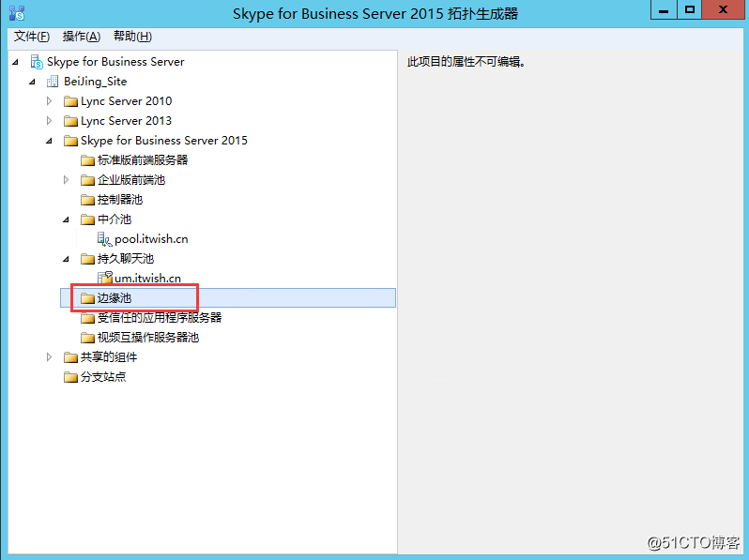Click the 边缘池 folder icon
Screen dimensions: 749x560
(87, 298)
